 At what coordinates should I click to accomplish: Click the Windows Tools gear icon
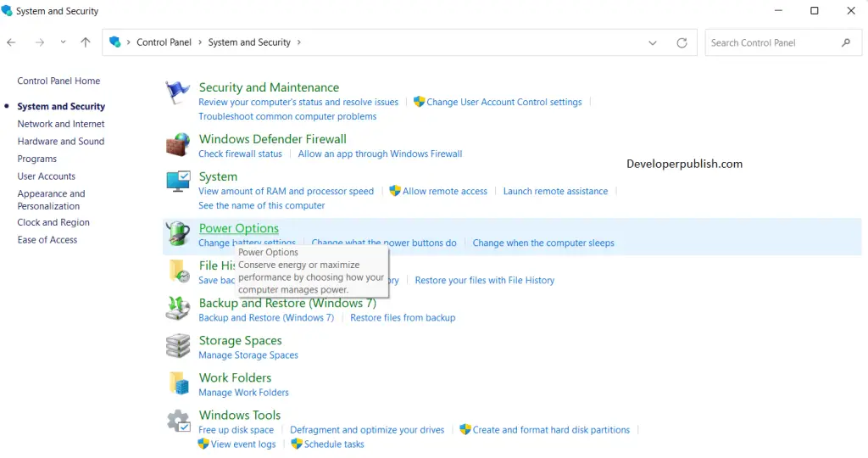[x=178, y=421]
